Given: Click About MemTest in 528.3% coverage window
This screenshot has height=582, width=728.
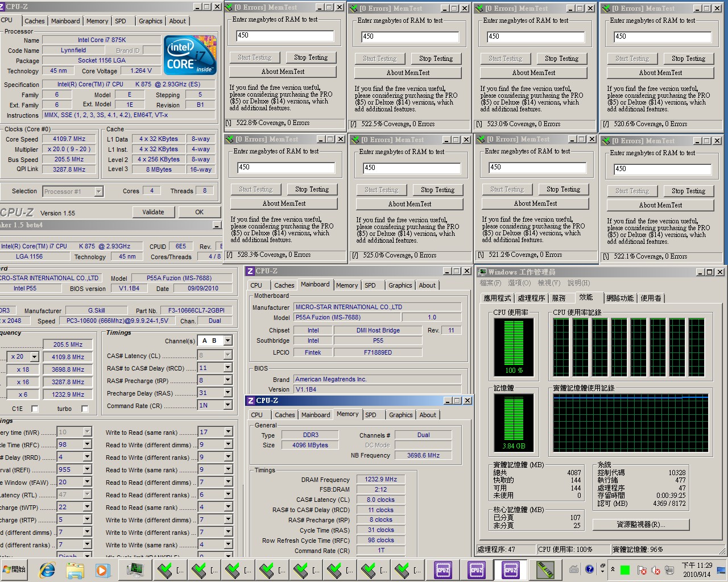Looking at the screenshot, I should point(284,203).
